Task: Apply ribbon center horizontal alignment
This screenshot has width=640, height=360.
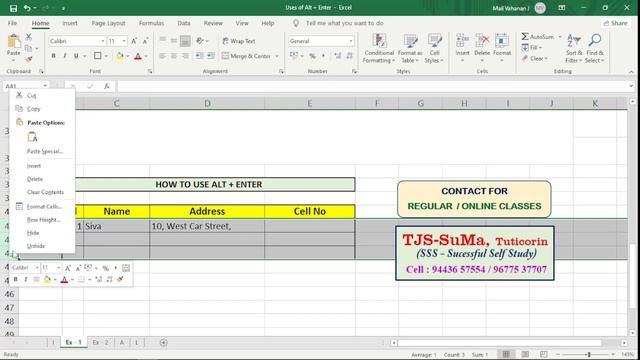Action: 174,56
